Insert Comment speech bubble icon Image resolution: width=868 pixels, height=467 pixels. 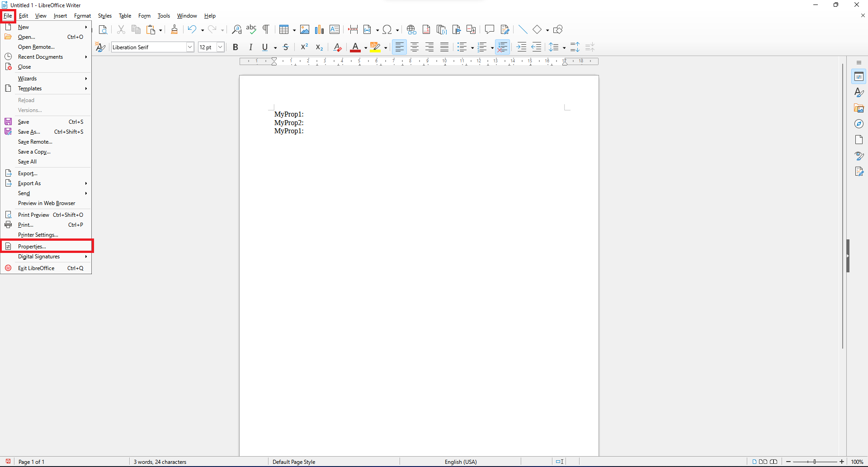(x=490, y=30)
